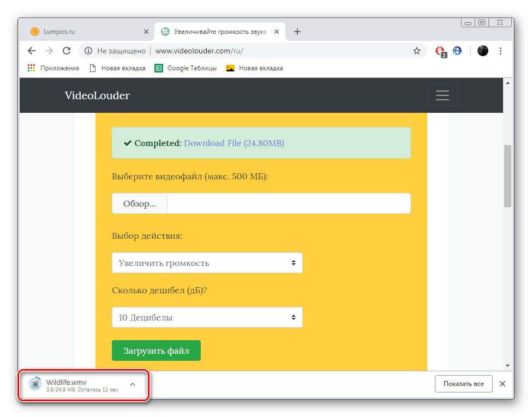Click the green 'Загрузить файл' button
The width and height of the screenshot is (532, 417).
[x=156, y=350]
